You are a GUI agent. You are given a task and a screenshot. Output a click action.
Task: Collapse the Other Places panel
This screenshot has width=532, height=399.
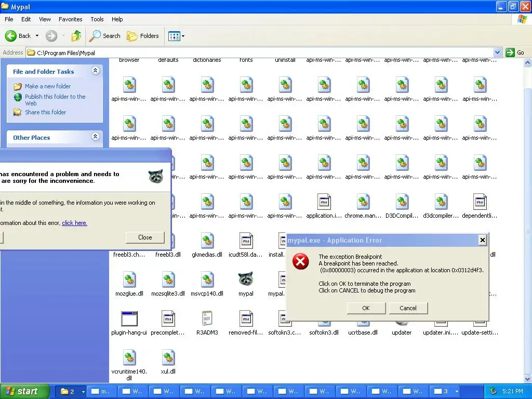[x=96, y=137]
